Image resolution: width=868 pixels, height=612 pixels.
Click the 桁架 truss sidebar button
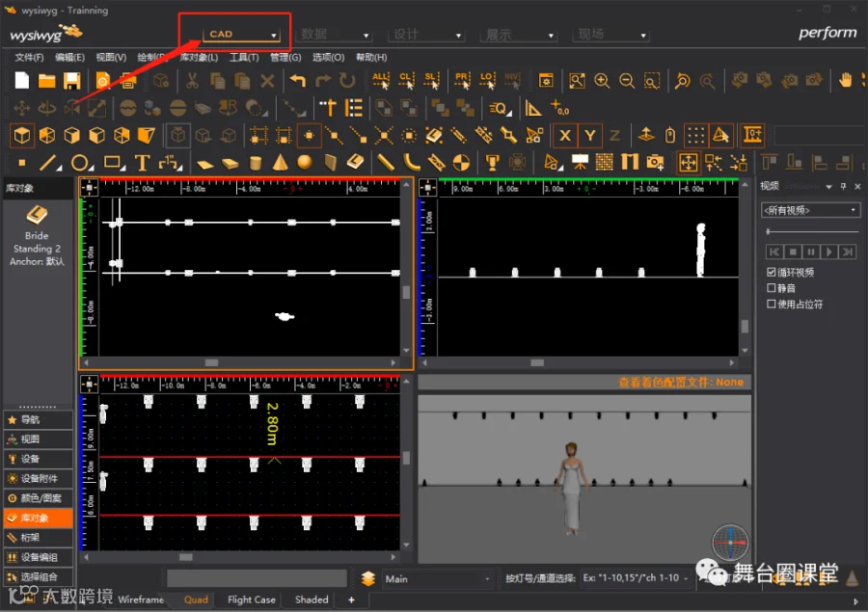pyautogui.click(x=39, y=537)
